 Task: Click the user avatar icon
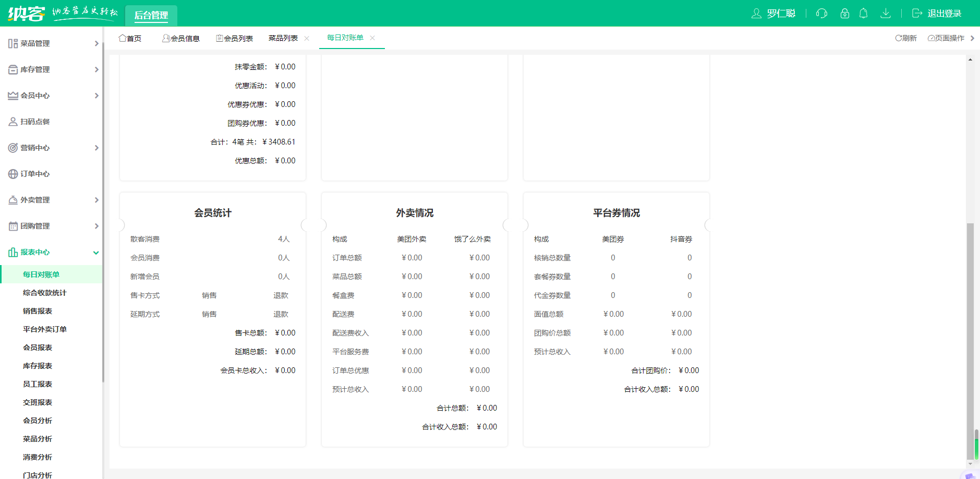click(x=756, y=14)
